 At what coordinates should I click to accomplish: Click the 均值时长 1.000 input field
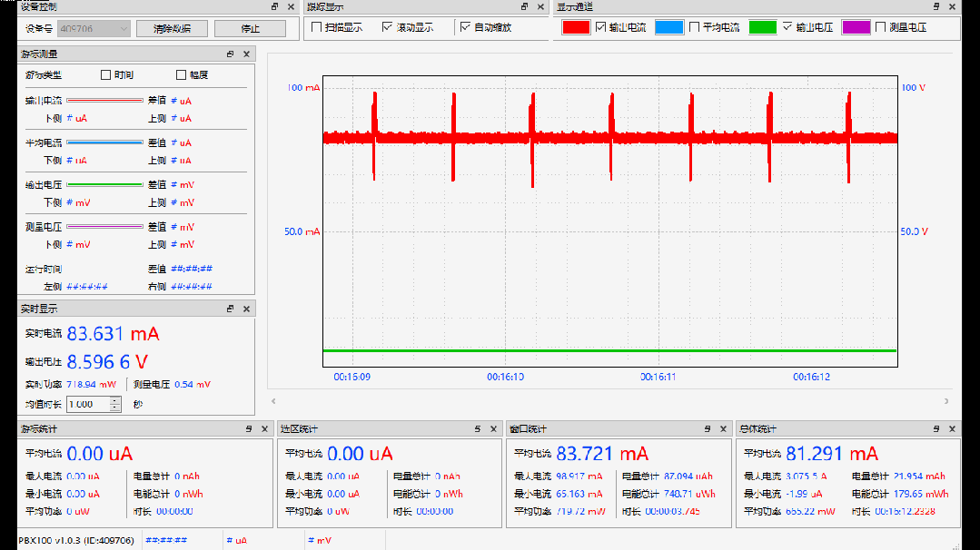point(88,405)
